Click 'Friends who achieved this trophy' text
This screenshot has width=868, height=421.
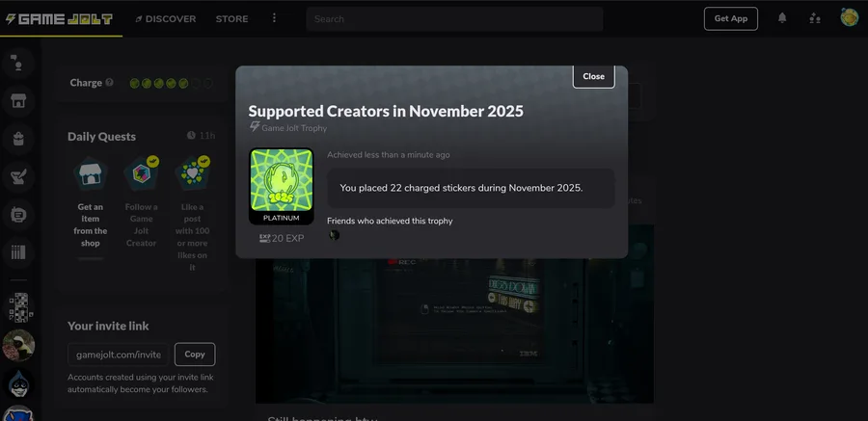(x=390, y=221)
